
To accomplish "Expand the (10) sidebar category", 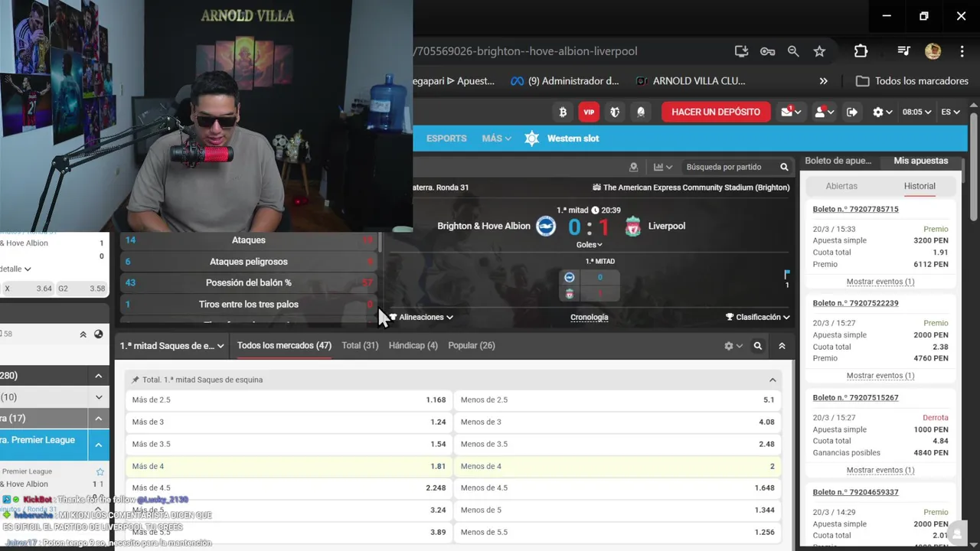I will click(x=99, y=397).
